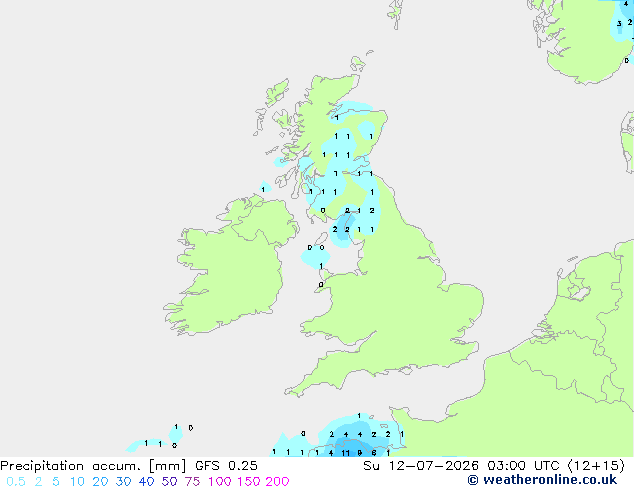Click the '(12+15)' forecast offset text
The width and height of the screenshot is (634, 490).
coord(596,466)
